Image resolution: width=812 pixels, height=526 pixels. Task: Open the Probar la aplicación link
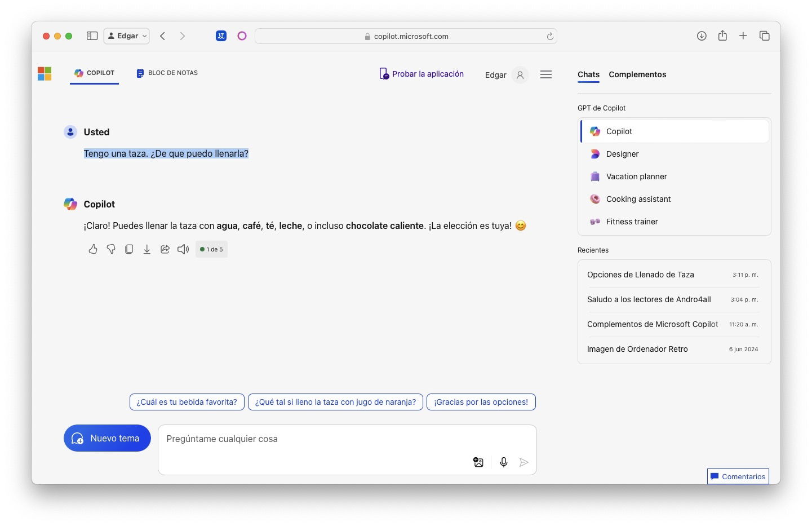[421, 74]
